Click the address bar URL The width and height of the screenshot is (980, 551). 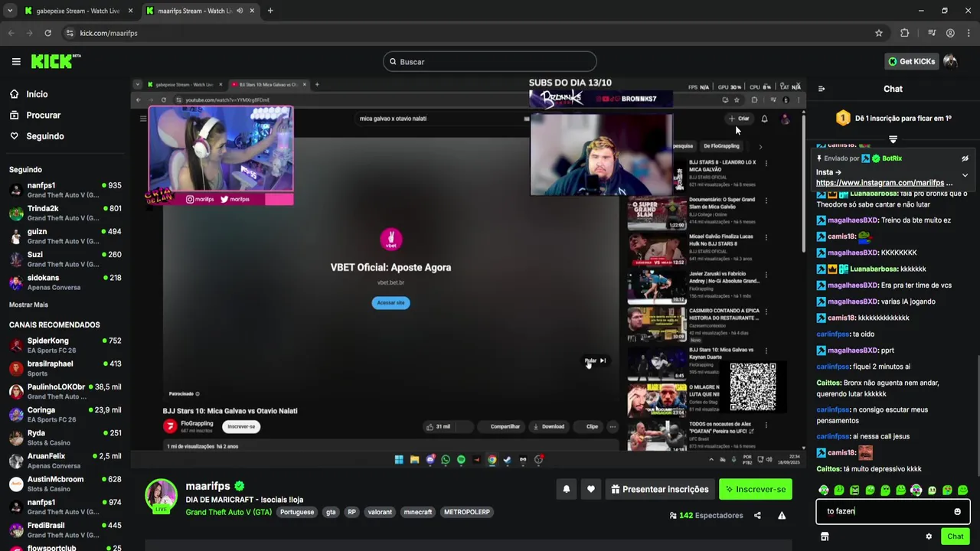coord(109,33)
